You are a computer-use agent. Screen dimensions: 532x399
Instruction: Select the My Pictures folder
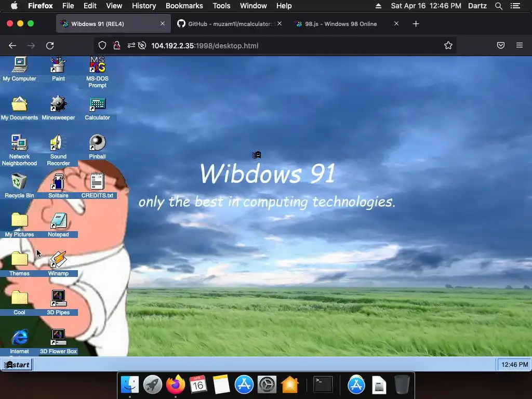click(19, 225)
